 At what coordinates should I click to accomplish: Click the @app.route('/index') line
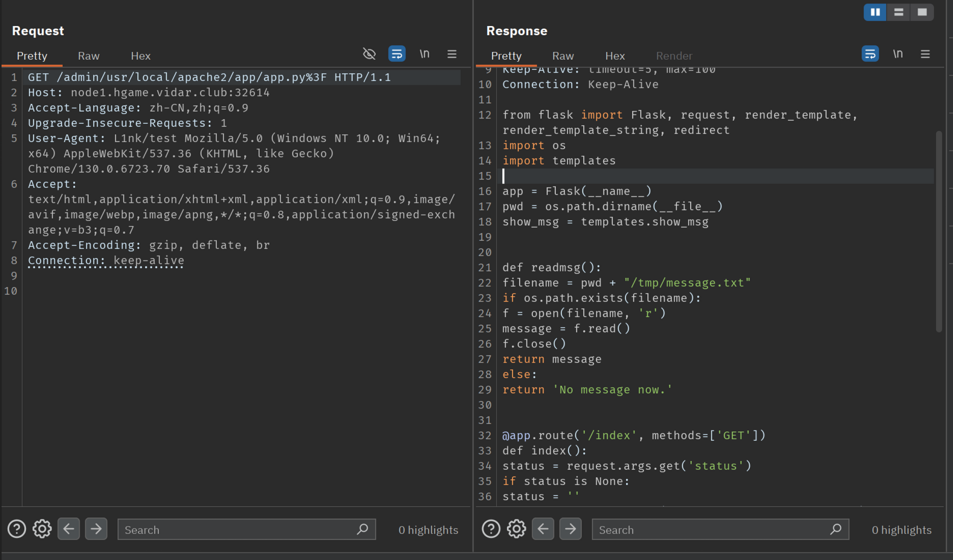coord(634,436)
